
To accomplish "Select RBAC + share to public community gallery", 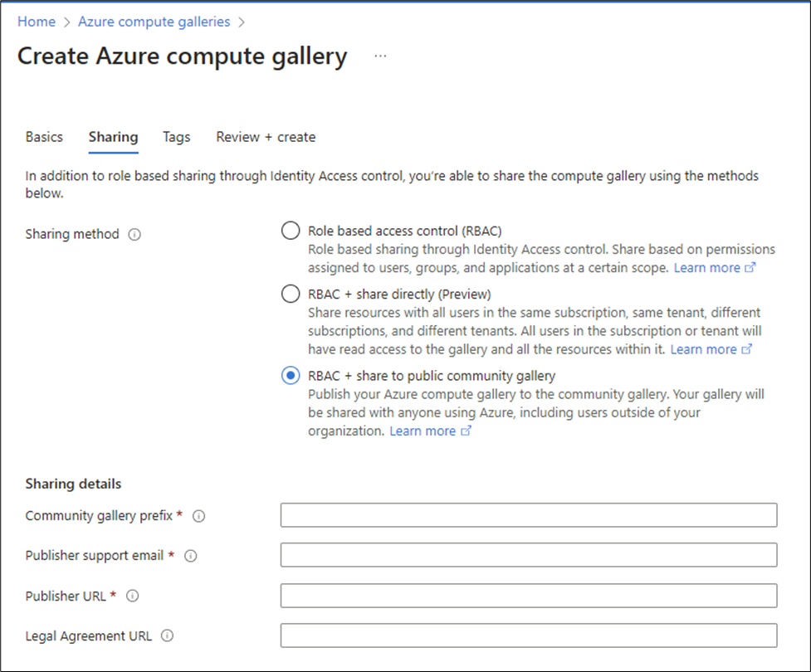I will click(291, 376).
